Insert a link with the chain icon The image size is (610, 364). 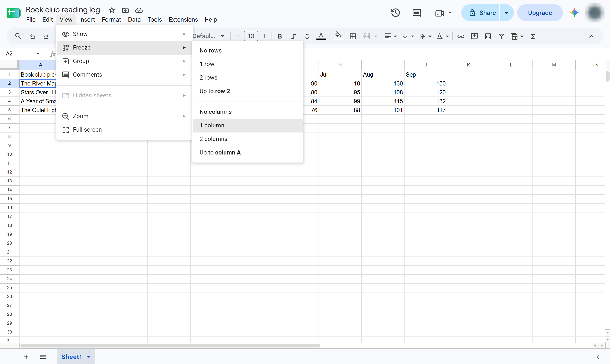[461, 36]
